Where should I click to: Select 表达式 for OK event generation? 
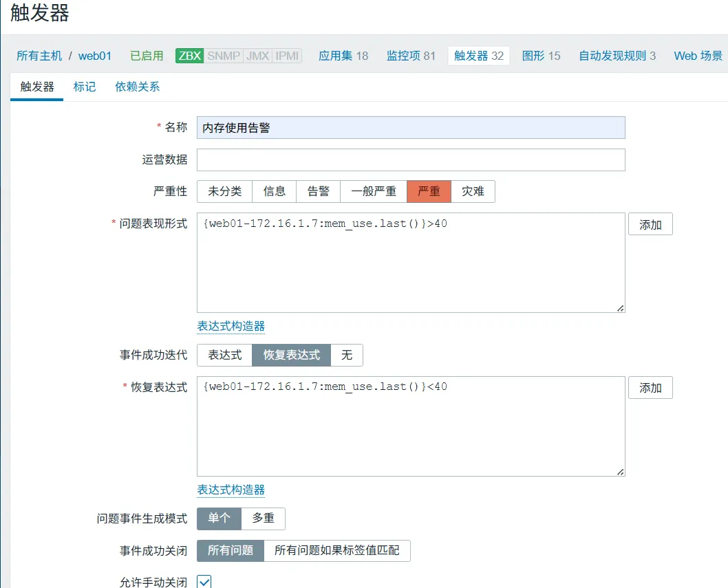pyautogui.click(x=225, y=355)
